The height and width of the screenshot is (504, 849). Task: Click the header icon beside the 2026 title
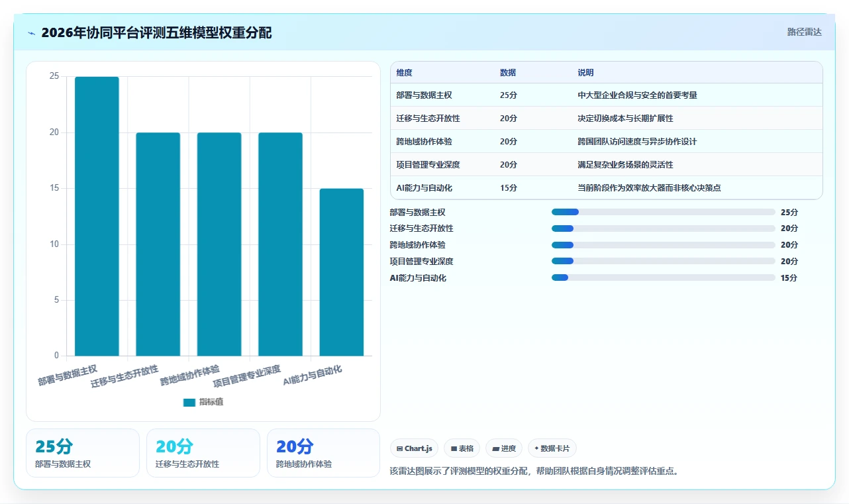tap(31, 33)
